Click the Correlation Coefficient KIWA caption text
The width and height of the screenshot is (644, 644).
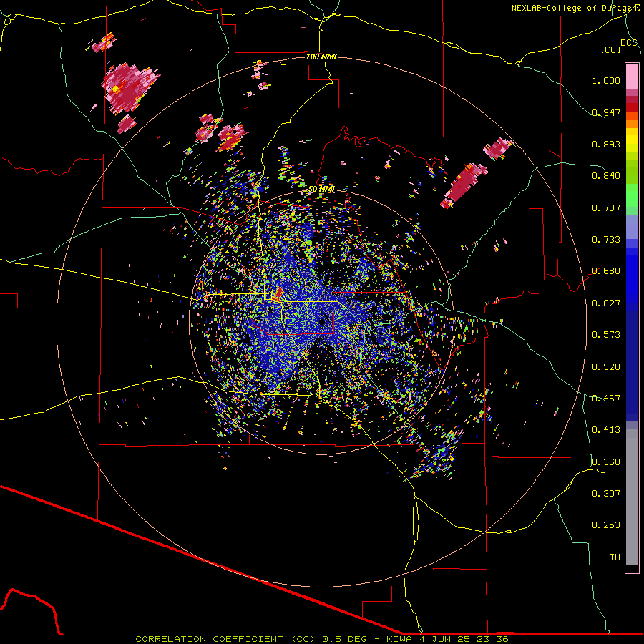pyautogui.click(x=322, y=639)
